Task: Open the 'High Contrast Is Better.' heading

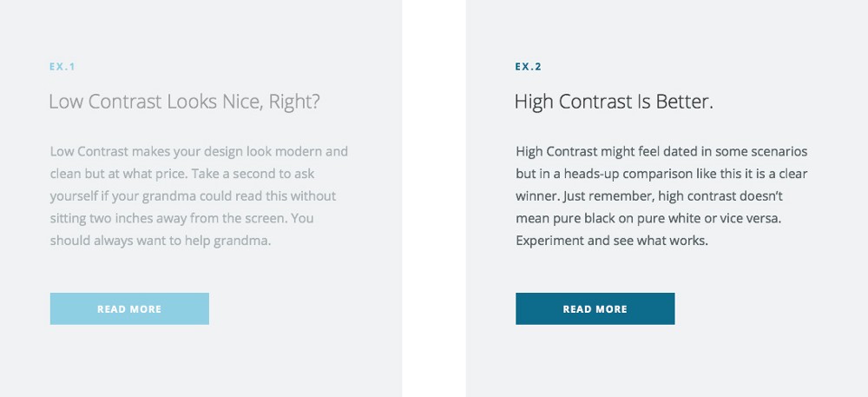Action: 614,103
